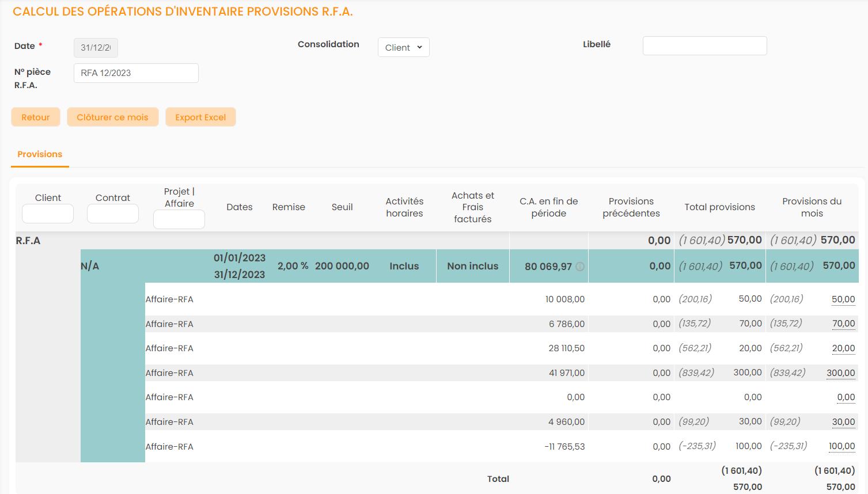Open the Consolidation dropdown set to Client
Viewport: 868px width, 494px height.
point(403,47)
